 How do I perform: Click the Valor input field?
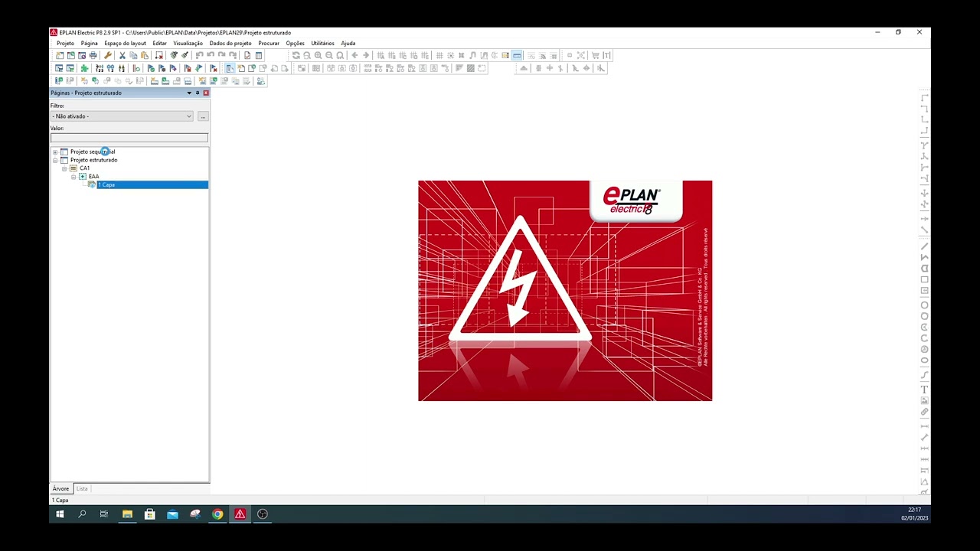click(129, 138)
